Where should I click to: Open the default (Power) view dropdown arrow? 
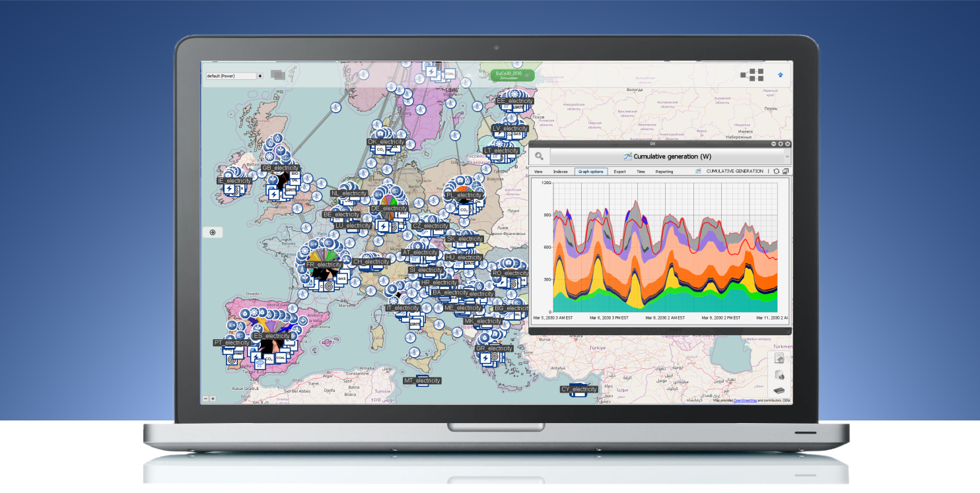[x=260, y=76]
